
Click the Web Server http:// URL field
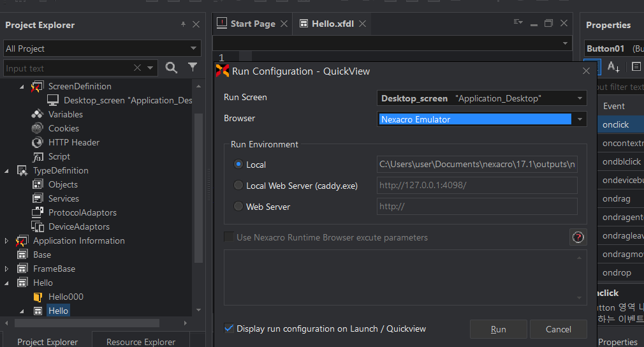tap(477, 206)
